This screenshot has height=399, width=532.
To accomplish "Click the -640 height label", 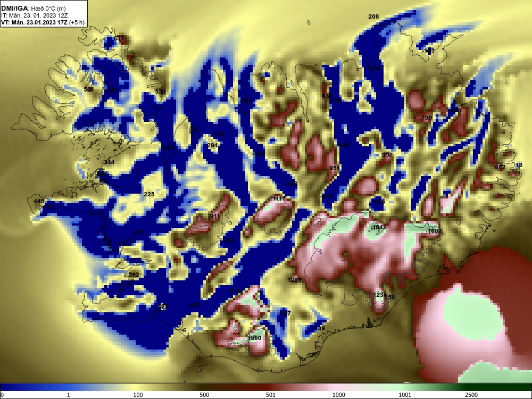I will coord(343,145).
